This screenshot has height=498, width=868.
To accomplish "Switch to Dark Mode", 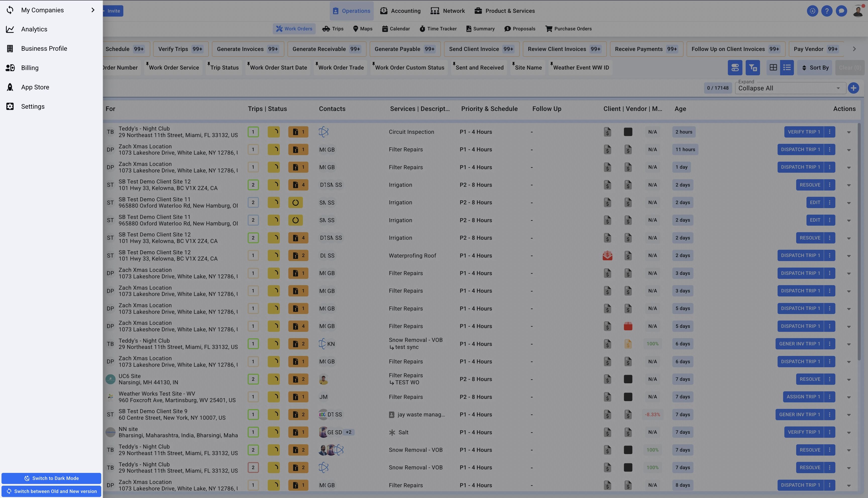I will pyautogui.click(x=51, y=478).
